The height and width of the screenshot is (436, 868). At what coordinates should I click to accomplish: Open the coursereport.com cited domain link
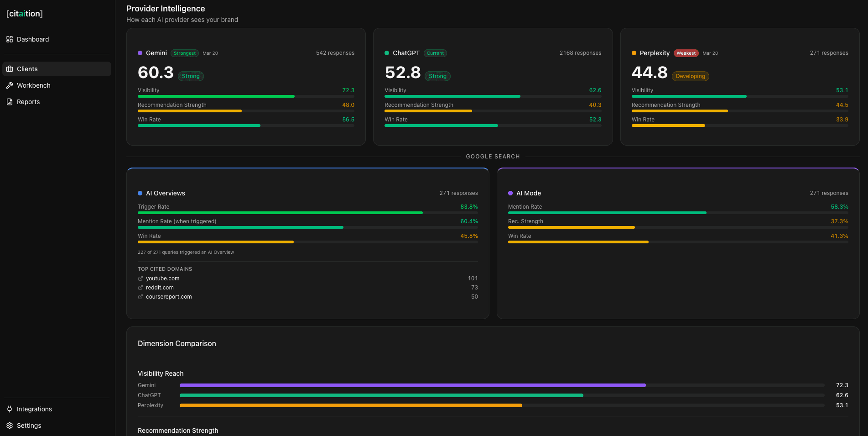(169, 297)
